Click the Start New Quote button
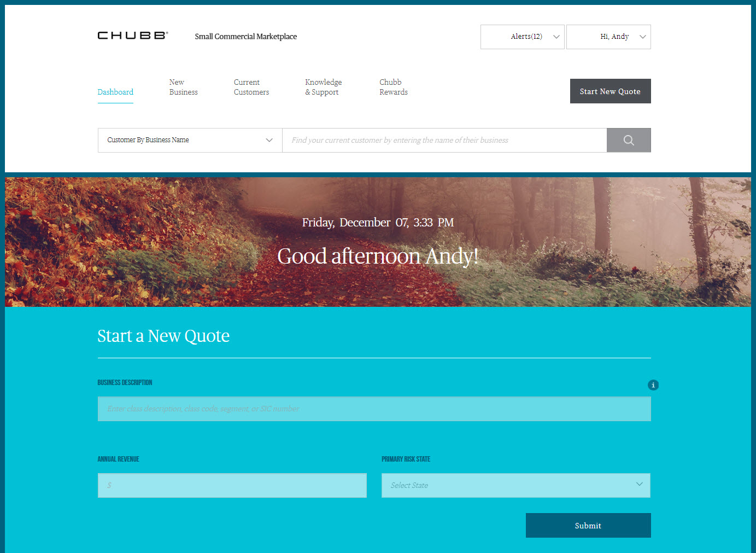The image size is (756, 553). pyautogui.click(x=610, y=91)
